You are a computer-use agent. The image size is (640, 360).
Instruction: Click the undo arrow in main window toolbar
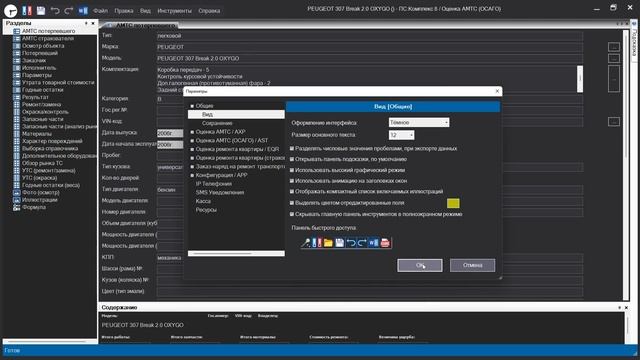55,10
